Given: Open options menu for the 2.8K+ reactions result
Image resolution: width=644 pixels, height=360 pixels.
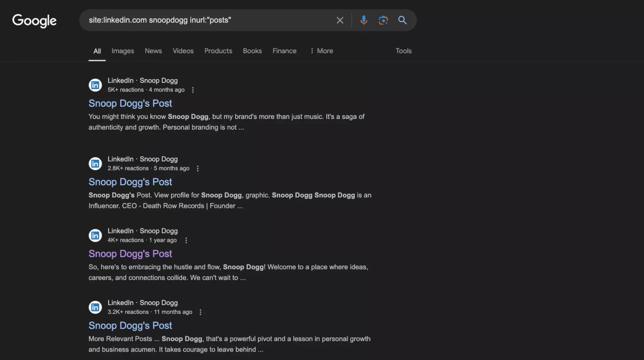Looking at the screenshot, I should coord(197,169).
